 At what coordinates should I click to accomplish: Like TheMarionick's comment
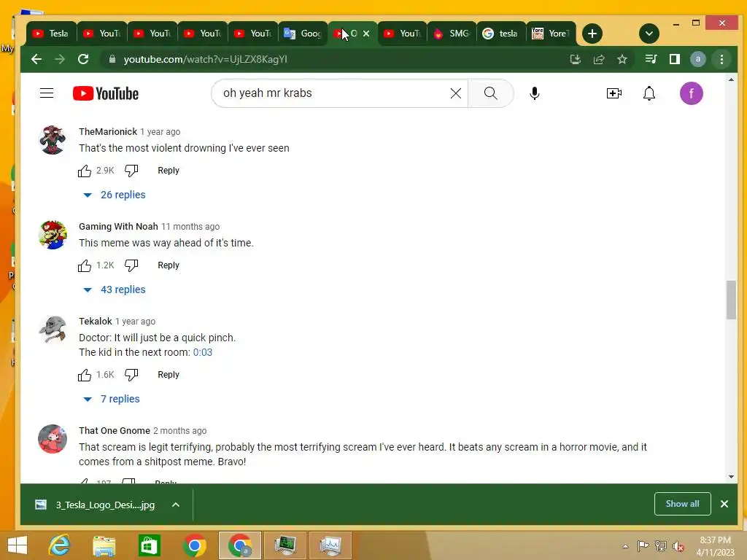click(85, 171)
